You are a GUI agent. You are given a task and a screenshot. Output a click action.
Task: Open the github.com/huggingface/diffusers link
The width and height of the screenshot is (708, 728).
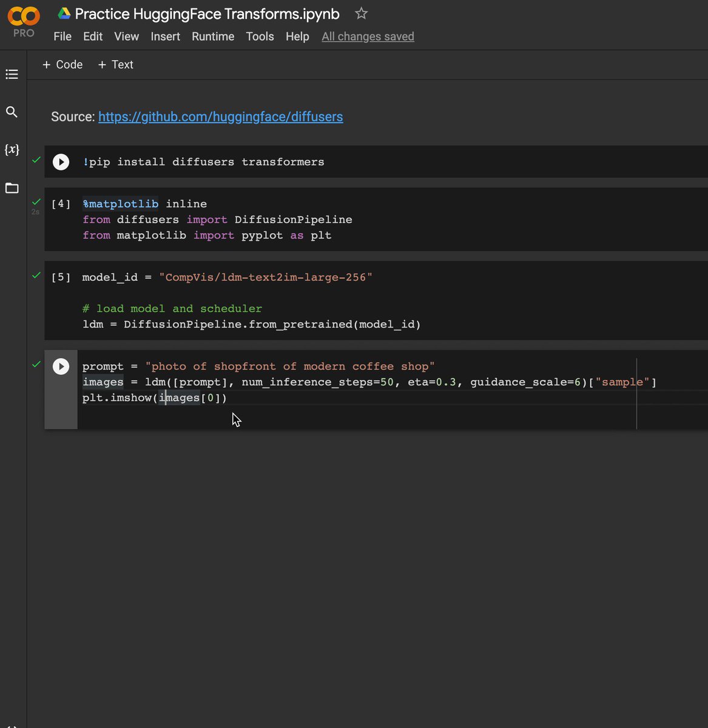pos(221,116)
